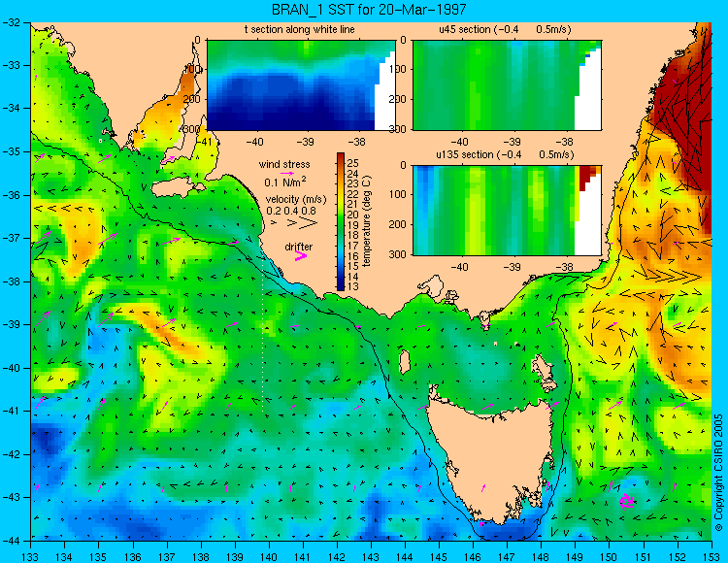Select the u45 section inset plot

coord(507,85)
